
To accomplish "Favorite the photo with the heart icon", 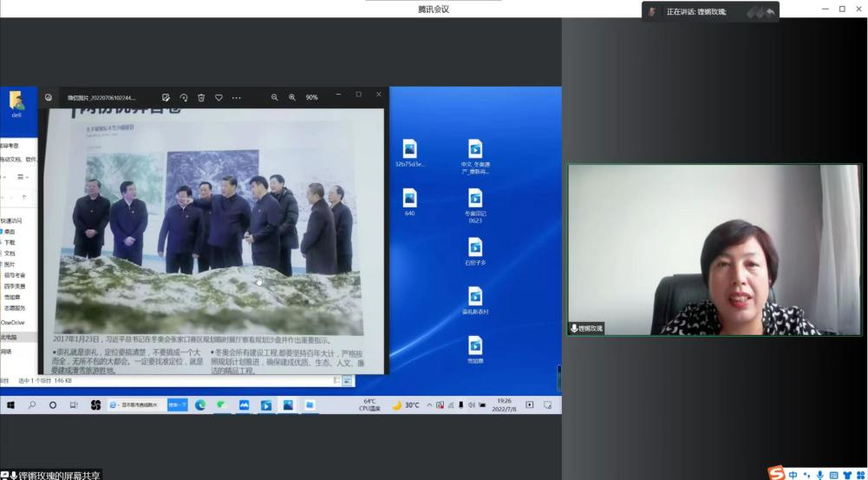I will [219, 97].
